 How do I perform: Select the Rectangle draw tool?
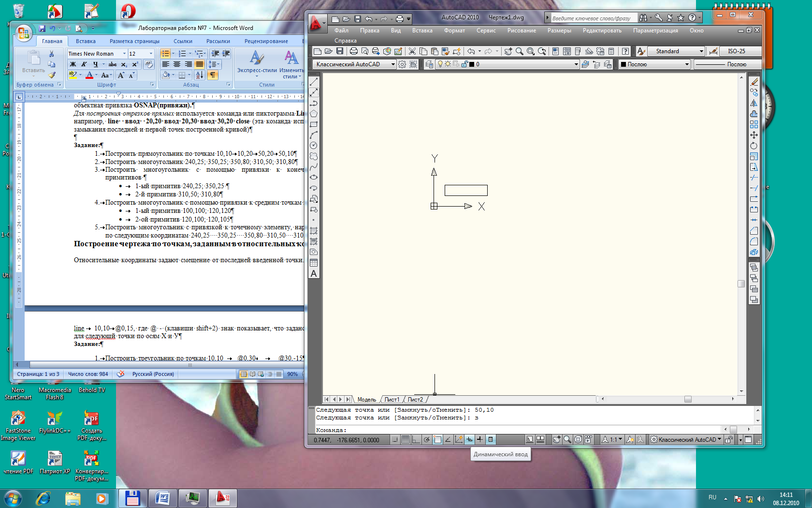click(314, 124)
